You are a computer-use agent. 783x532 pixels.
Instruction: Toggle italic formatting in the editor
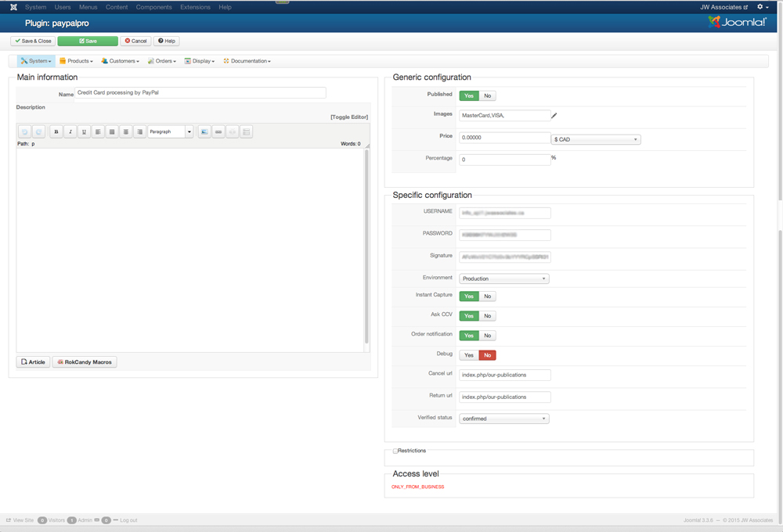click(70, 131)
